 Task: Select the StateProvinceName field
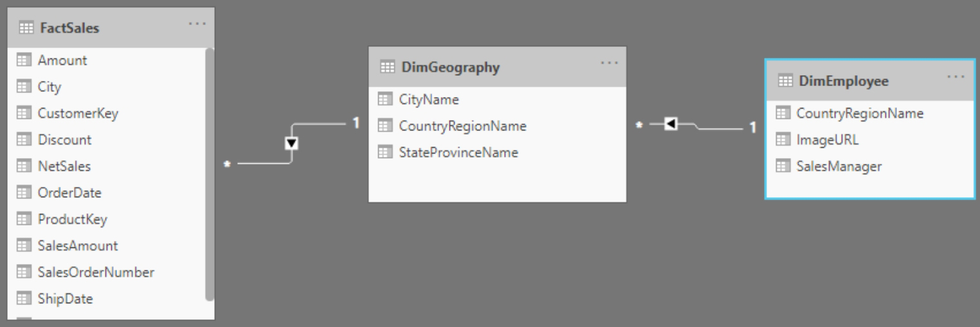pos(458,152)
